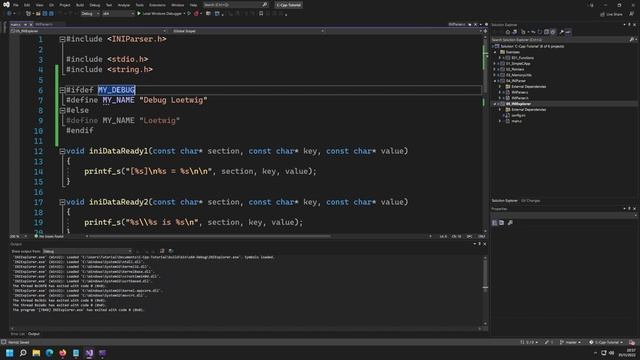Viewport: 640px width, 360px height.
Task: Open the Windows Start menu
Action: [9, 353]
